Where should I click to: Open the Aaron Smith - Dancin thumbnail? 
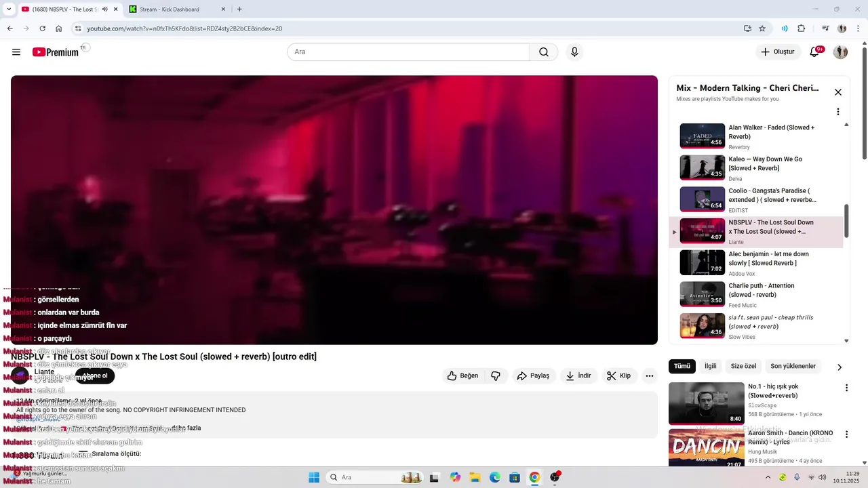[x=707, y=447]
